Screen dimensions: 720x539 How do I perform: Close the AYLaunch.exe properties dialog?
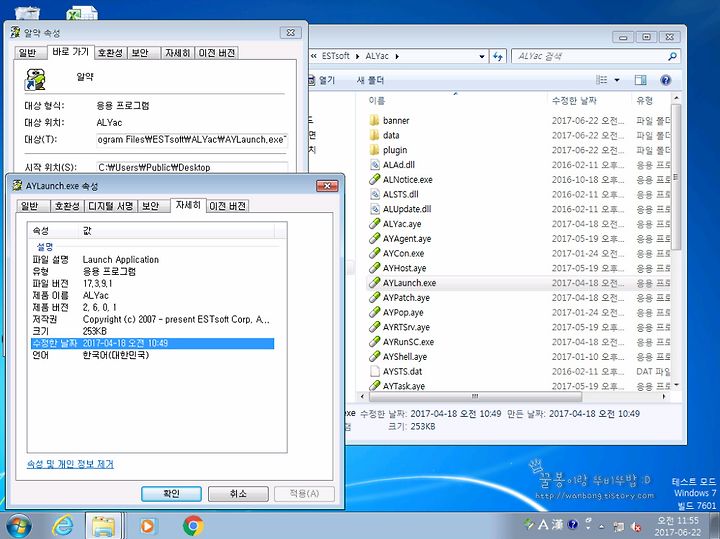[x=327, y=185]
